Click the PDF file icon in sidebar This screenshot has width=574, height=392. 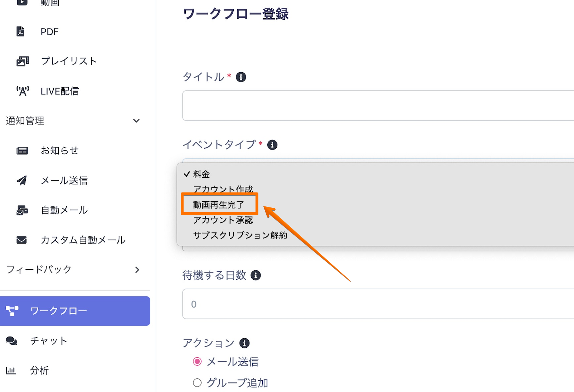point(21,31)
